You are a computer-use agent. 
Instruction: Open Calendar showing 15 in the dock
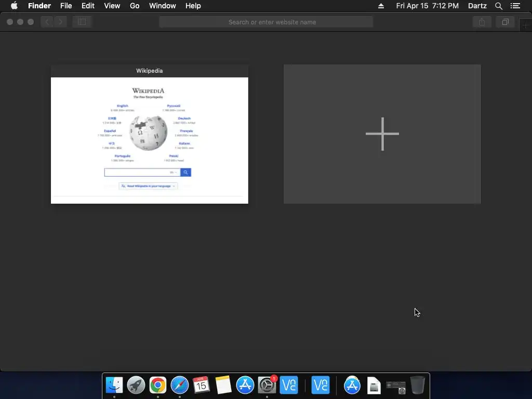pos(201,385)
